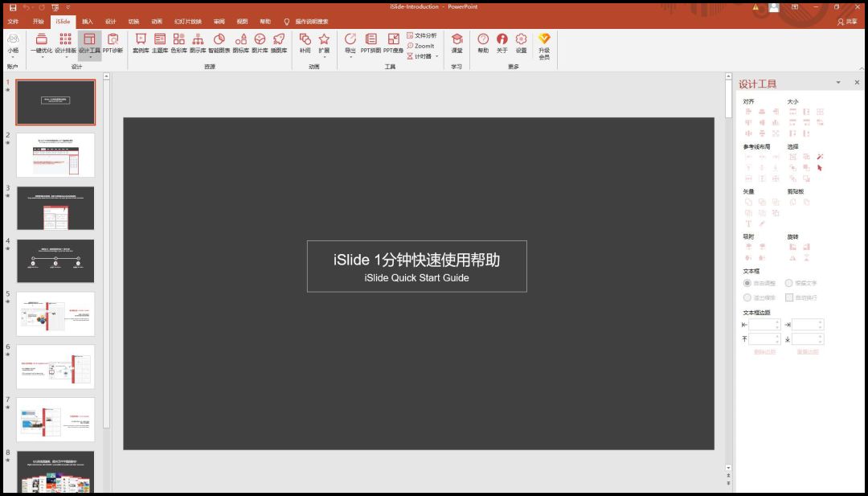Open the 主题库 theme library
This screenshot has height=496, width=868.
[159, 43]
